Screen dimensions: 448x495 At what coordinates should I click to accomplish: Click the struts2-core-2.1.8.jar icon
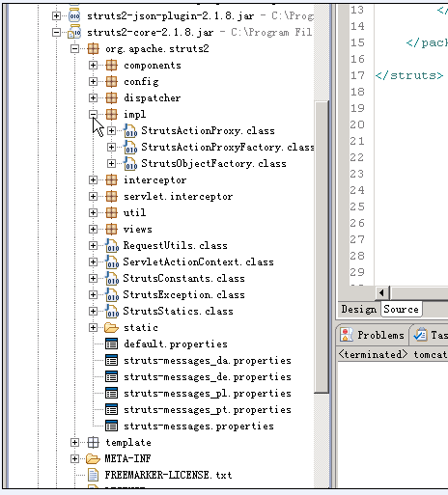pos(74,32)
